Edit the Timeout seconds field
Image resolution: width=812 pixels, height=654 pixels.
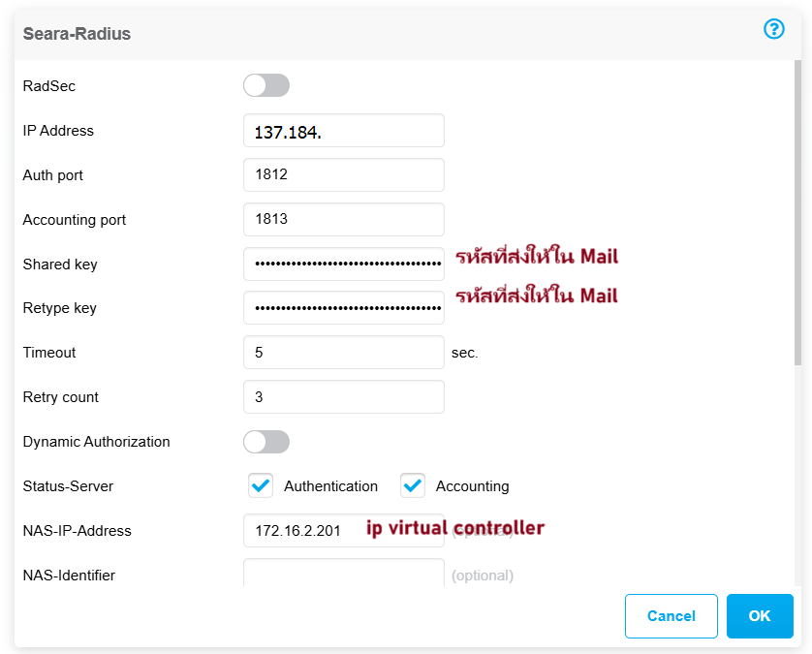tap(344, 353)
